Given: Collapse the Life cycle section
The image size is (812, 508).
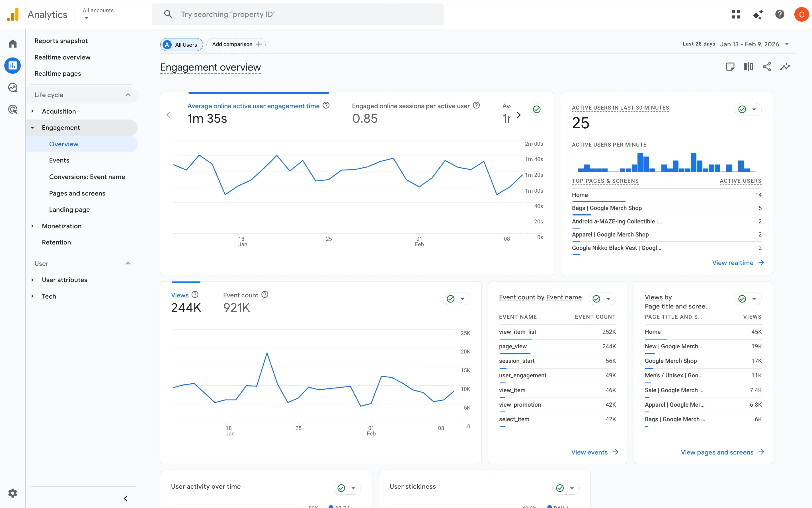Looking at the screenshot, I should tap(128, 95).
